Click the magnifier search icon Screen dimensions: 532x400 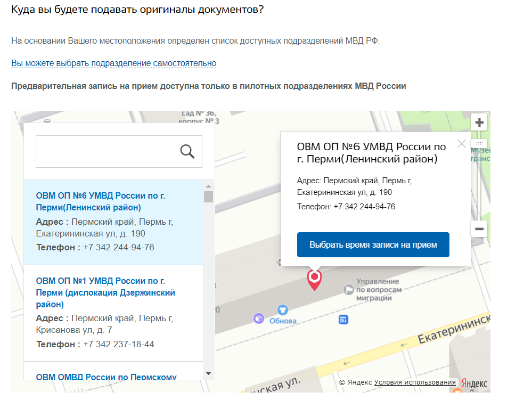coord(187,152)
